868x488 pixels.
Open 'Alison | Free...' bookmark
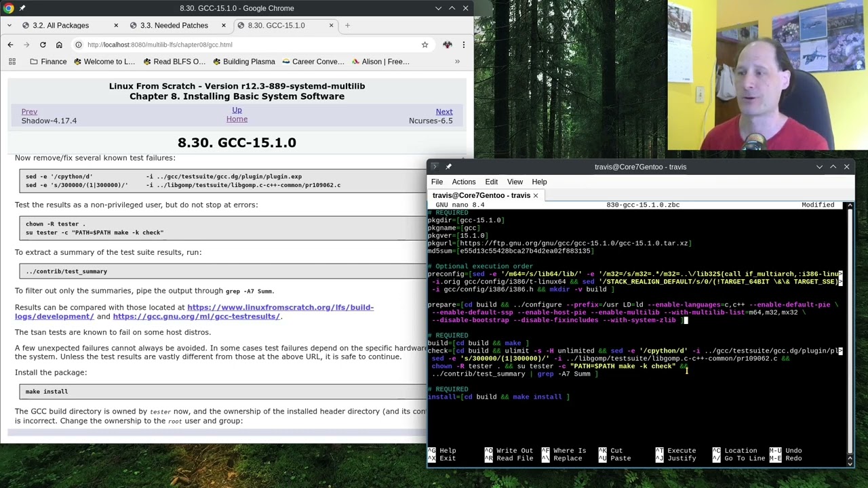point(380,62)
